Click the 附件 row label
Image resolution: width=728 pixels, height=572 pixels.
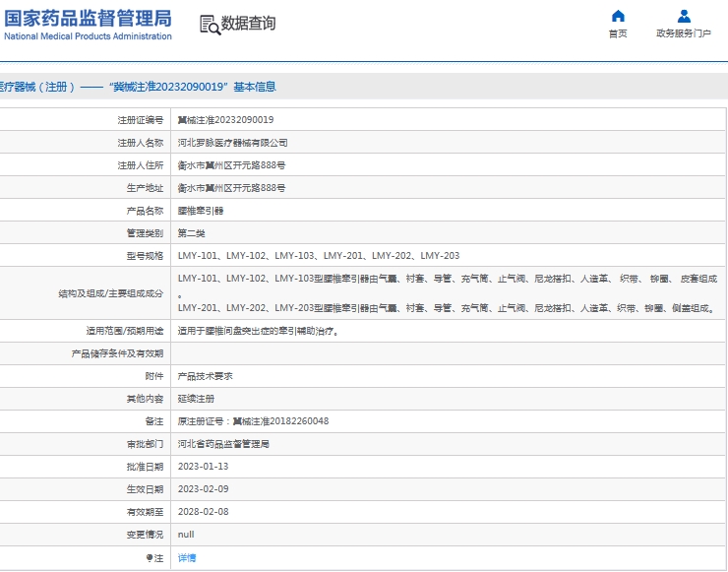point(154,376)
